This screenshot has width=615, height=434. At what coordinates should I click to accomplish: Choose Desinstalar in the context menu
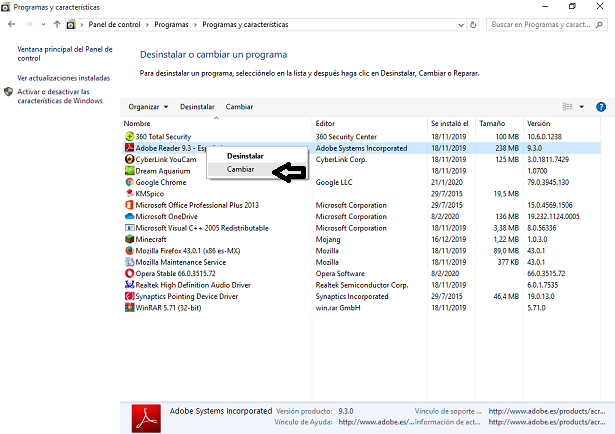click(245, 156)
